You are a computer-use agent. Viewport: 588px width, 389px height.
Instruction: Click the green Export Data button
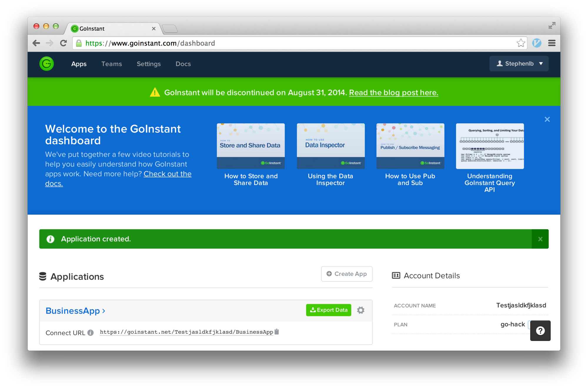(329, 310)
